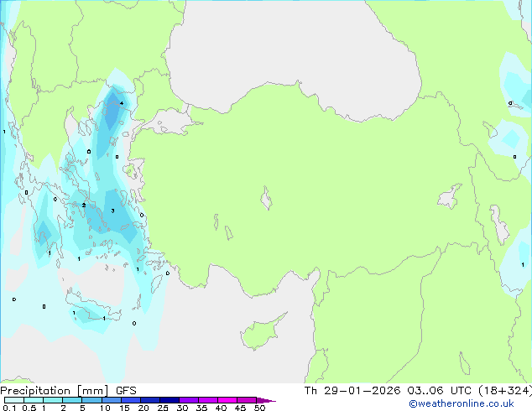Select the 30–35 mm purple legend box
The width and height of the screenshot is (532, 411).
(188, 400)
